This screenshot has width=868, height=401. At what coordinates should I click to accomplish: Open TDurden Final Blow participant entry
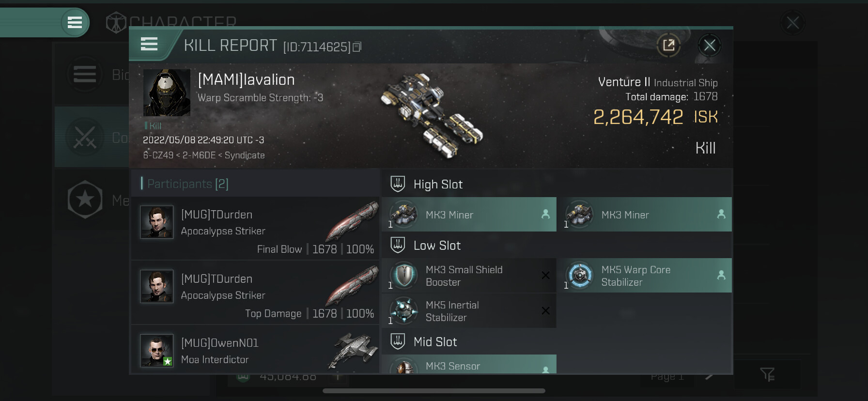click(x=255, y=228)
